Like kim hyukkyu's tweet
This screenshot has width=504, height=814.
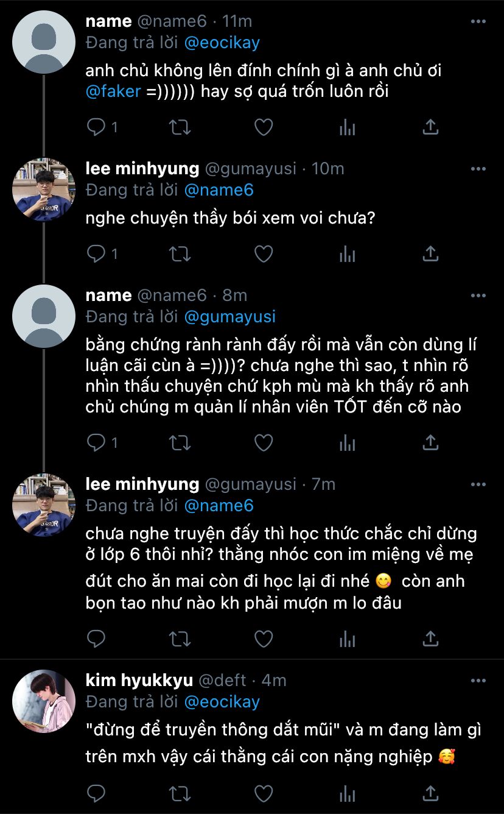pos(263,793)
